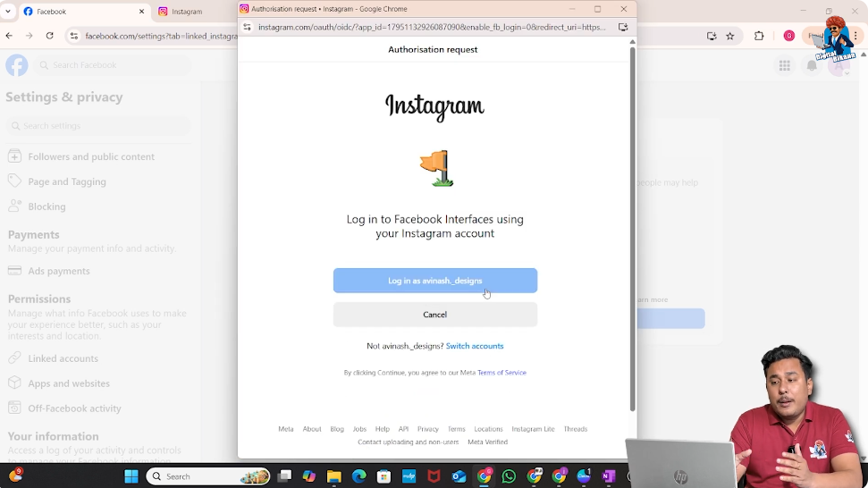Click browser forward arrow in main window
Image resolution: width=868 pixels, height=488 pixels.
29,36
